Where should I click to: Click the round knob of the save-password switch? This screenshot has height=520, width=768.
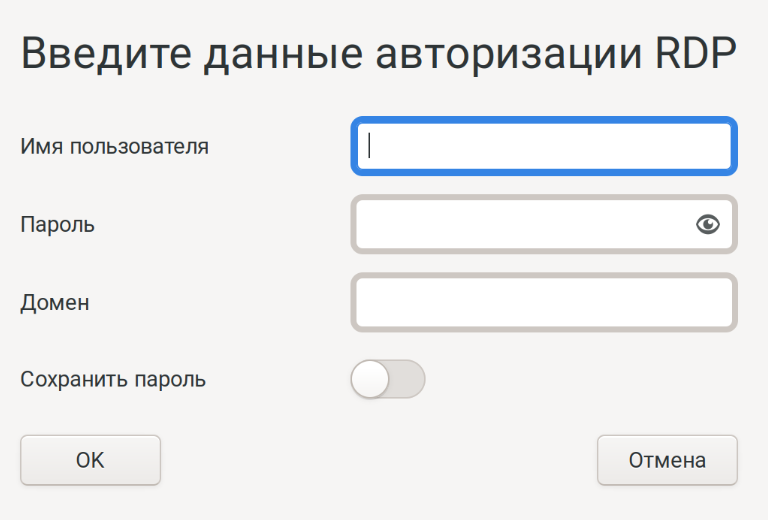[x=370, y=379]
